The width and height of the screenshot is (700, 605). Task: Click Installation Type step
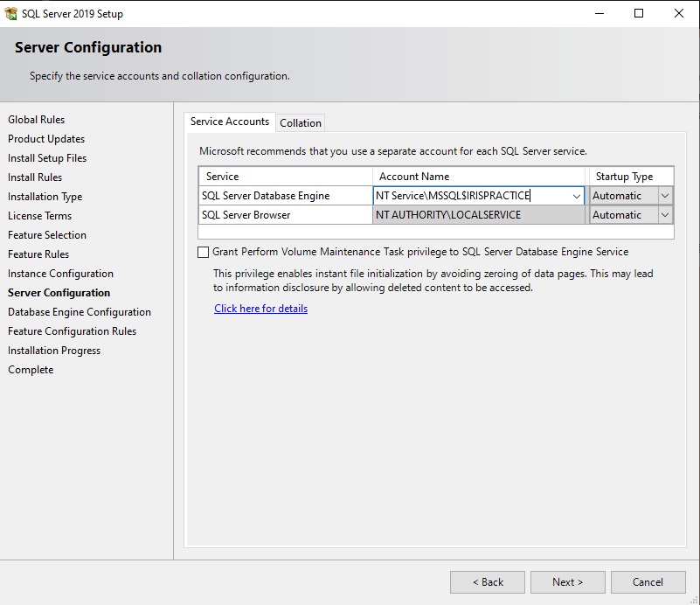click(x=45, y=197)
